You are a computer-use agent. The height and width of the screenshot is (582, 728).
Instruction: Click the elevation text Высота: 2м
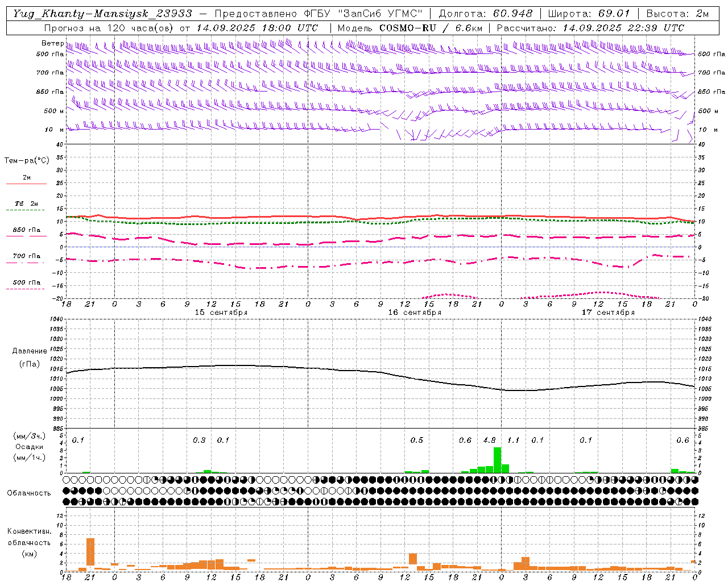677,14
